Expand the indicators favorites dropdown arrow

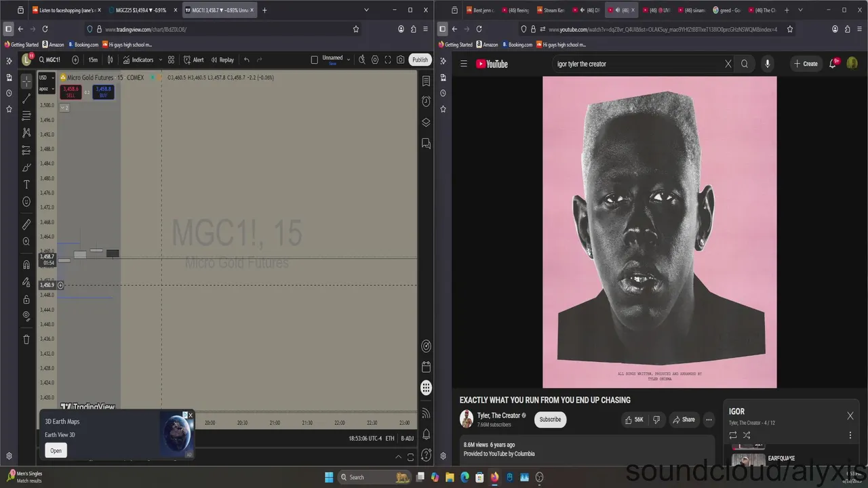click(161, 60)
